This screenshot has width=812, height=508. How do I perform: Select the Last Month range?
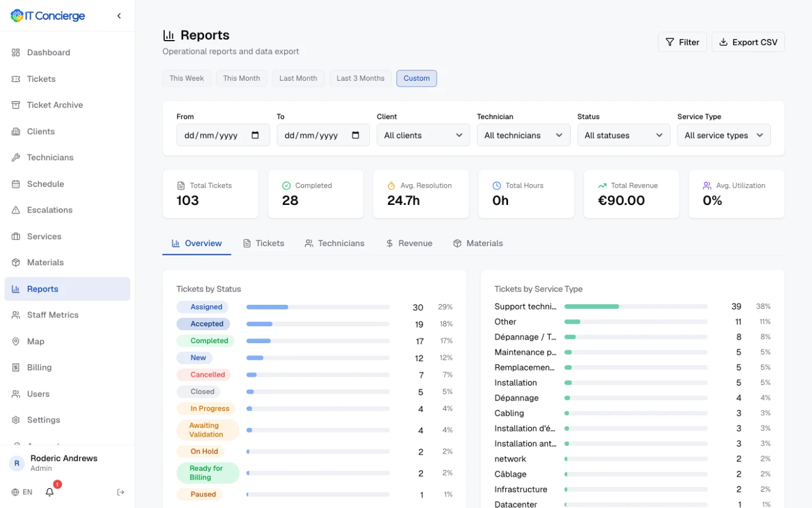click(x=298, y=78)
